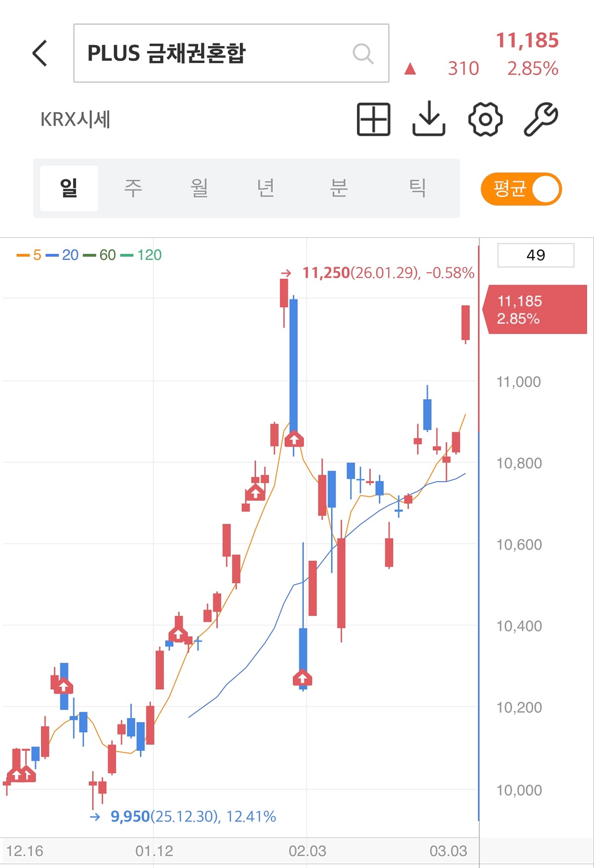
Task: Tap the back arrow icon
Action: [40, 53]
